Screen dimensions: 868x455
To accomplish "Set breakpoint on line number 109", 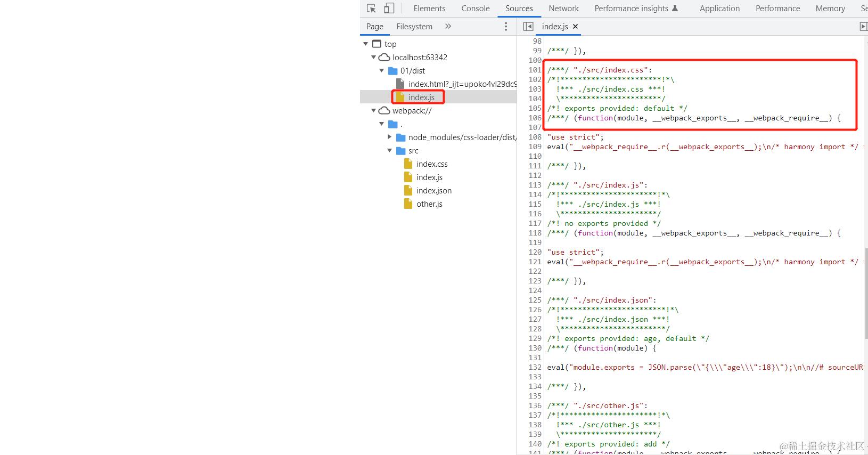I will pos(535,147).
